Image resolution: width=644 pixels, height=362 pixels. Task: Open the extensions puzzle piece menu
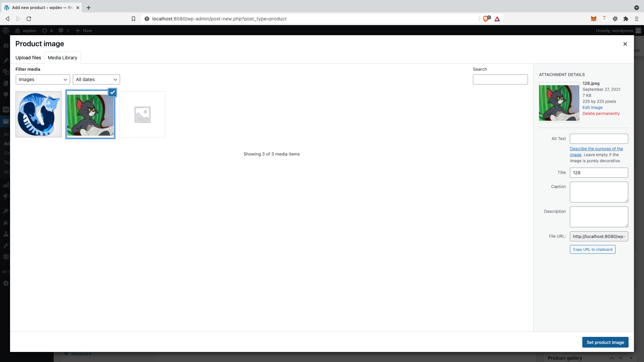pos(626,19)
